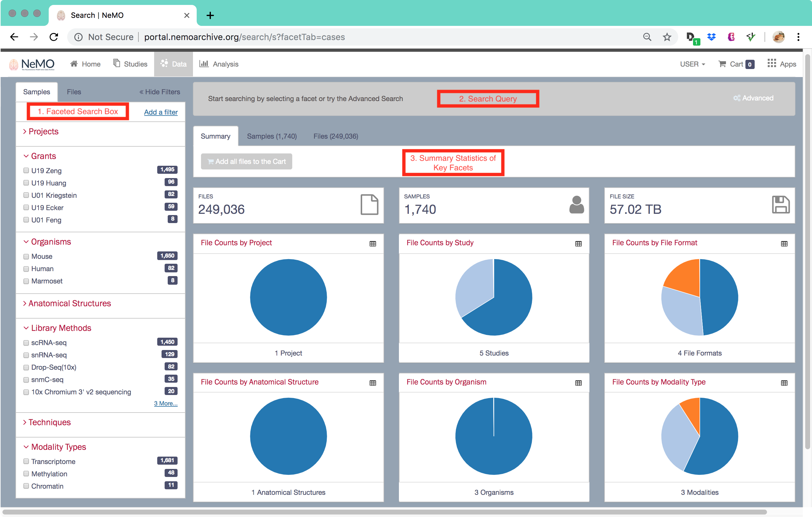
Task: Check the U19 Zeng grant checkbox
Action: pos(26,170)
